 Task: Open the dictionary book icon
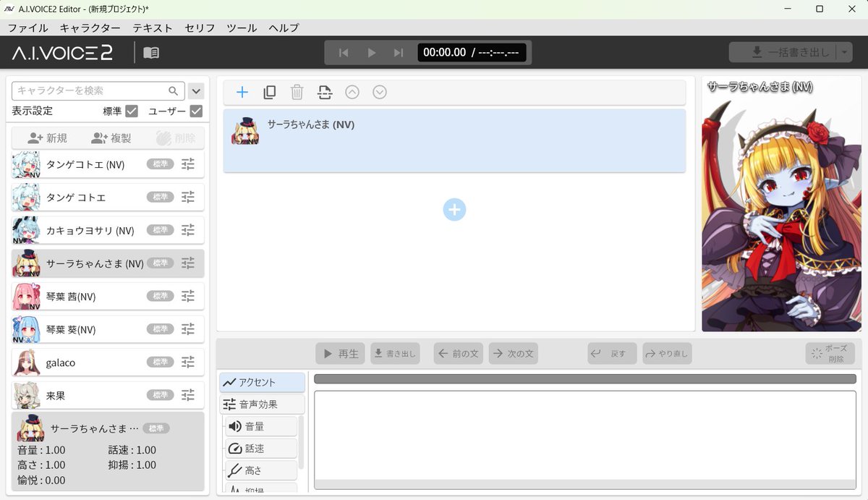pos(151,53)
